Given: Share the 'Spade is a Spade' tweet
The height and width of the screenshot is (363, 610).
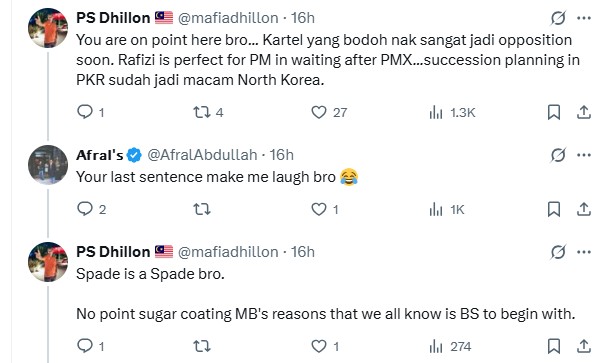Looking at the screenshot, I should click(584, 346).
